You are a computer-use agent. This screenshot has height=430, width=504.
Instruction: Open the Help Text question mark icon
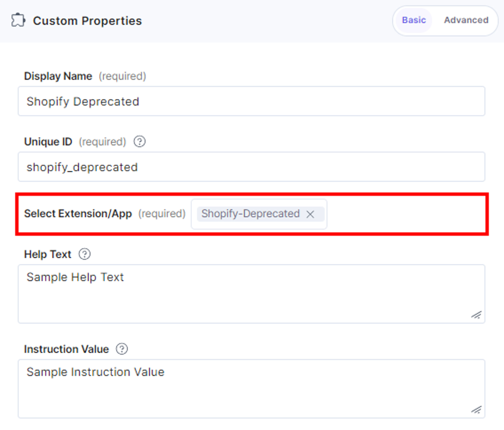coord(84,254)
